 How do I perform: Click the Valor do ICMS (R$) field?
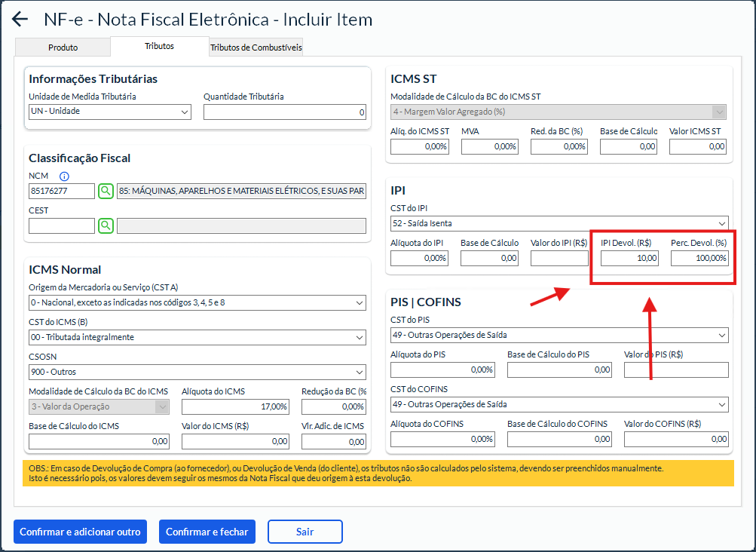pos(235,441)
